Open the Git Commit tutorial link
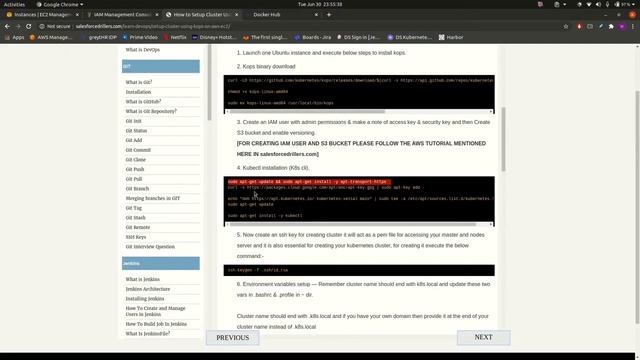 click(138, 150)
